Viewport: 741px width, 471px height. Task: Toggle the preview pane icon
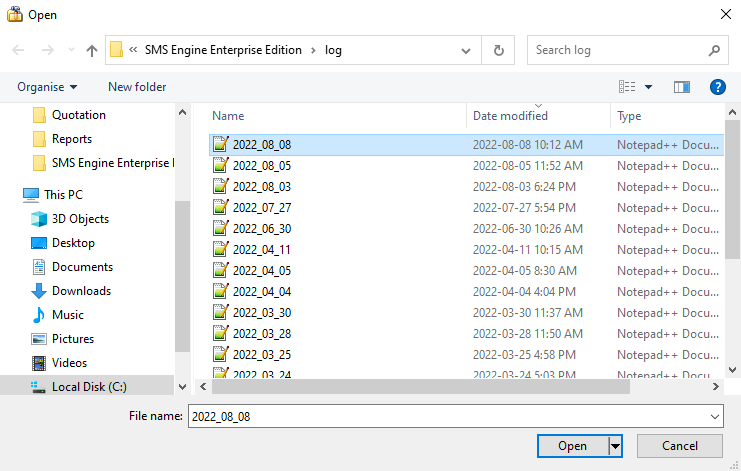click(x=682, y=87)
